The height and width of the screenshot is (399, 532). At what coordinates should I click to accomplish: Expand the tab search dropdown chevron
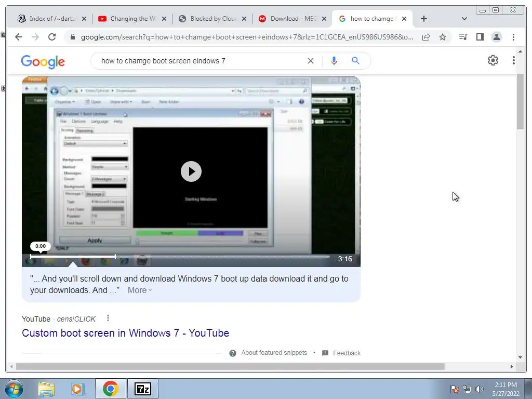tap(464, 19)
